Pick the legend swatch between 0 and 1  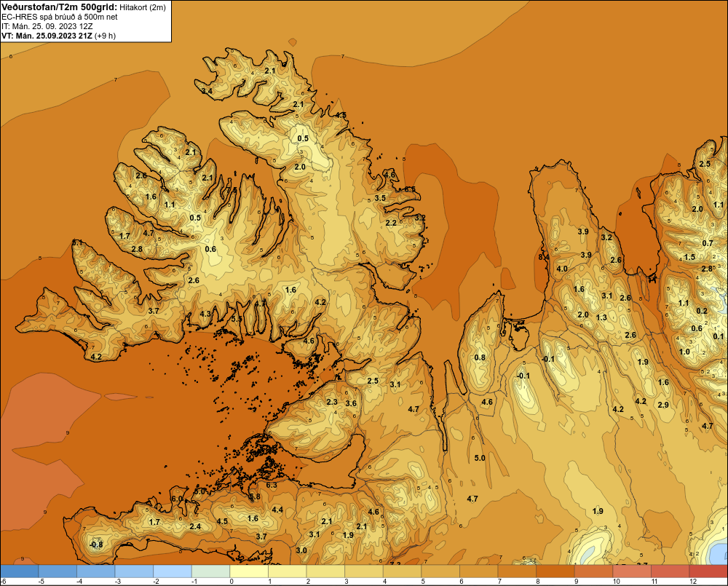(249, 571)
